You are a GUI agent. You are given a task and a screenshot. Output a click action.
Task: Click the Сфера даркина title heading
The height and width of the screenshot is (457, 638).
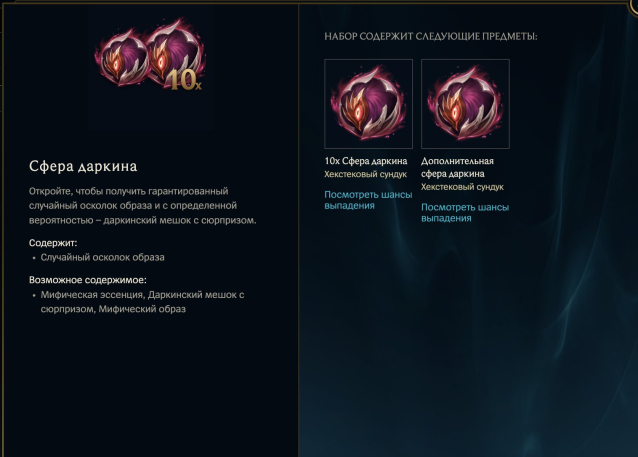click(83, 166)
